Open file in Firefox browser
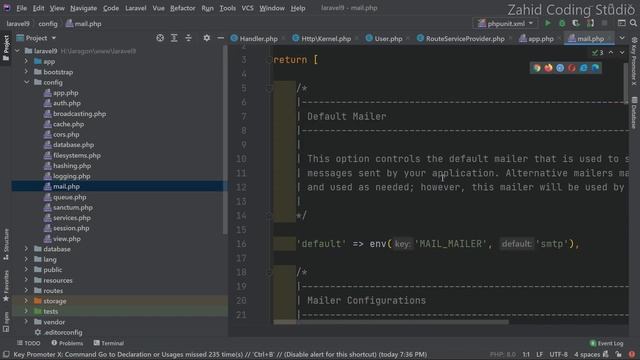 point(548,68)
